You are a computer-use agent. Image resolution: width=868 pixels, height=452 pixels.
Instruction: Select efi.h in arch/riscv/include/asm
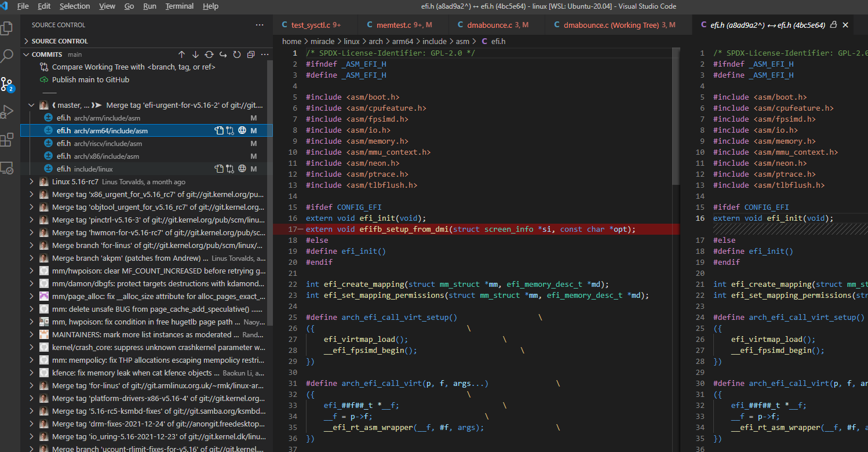click(x=147, y=144)
